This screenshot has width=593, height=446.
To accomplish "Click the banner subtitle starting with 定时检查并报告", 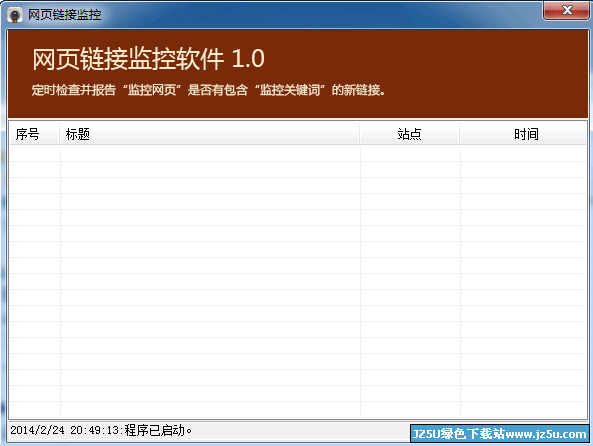I will pos(208,90).
